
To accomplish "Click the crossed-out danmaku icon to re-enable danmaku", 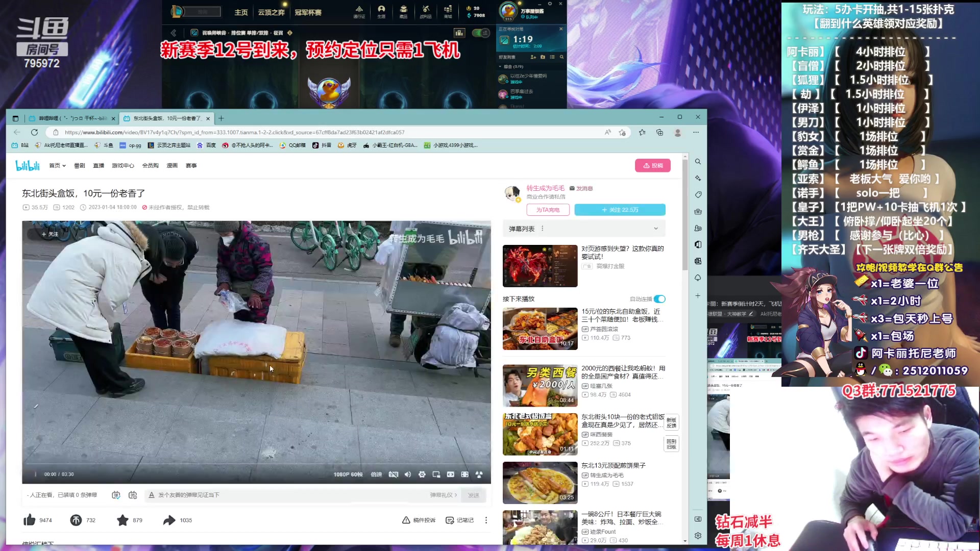I will [x=394, y=474].
